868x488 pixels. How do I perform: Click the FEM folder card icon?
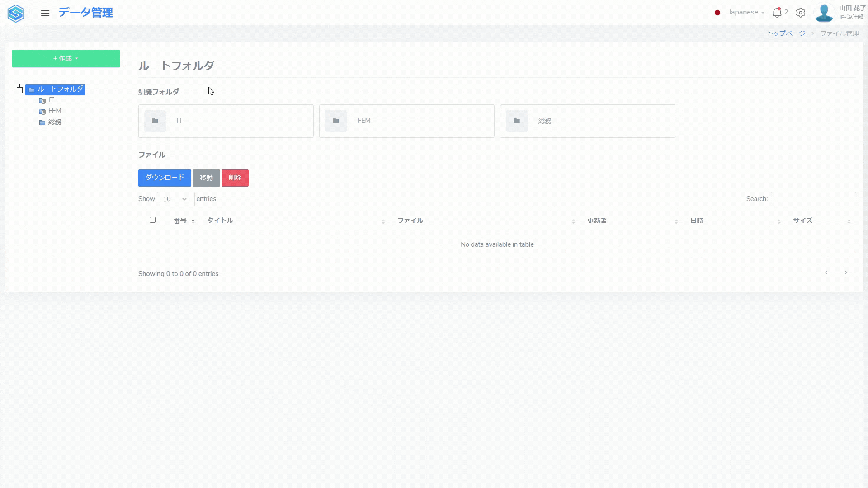[336, 121]
